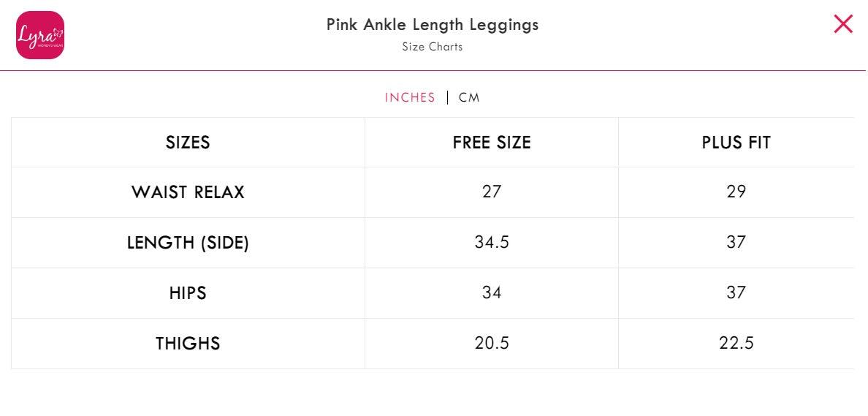Click plus fit waist value 29

(x=736, y=192)
